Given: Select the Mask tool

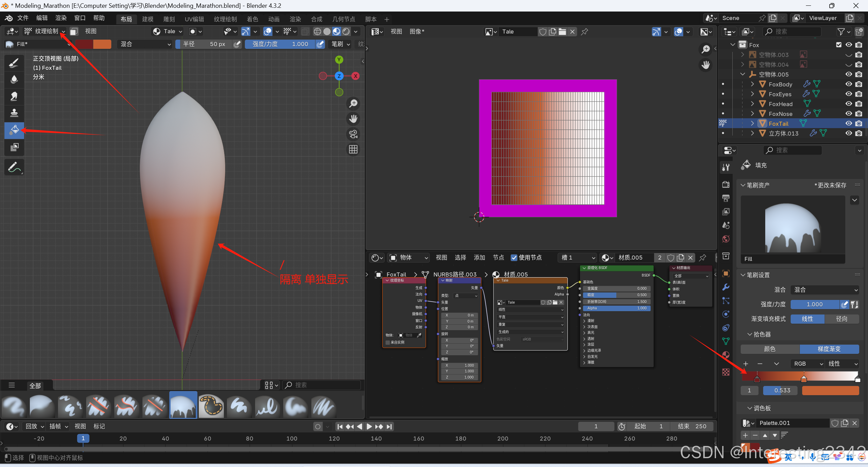Looking at the screenshot, I should [14, 147].
